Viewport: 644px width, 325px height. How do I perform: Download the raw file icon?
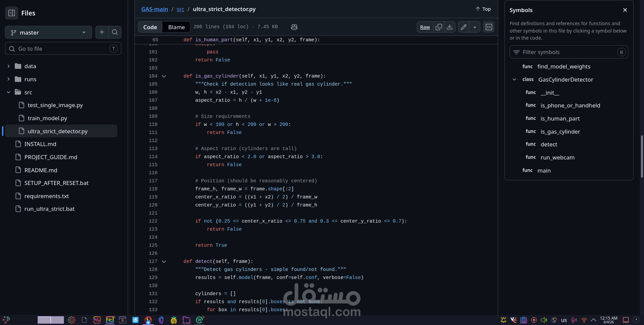pos(449,27)
